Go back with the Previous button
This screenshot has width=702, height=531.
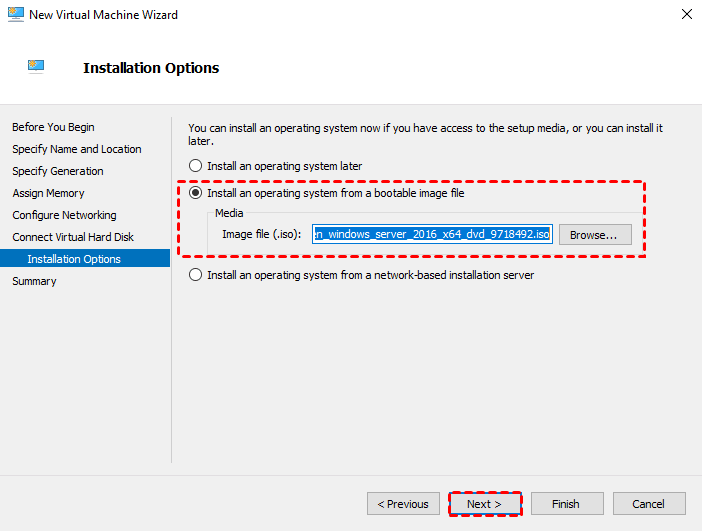click(x=404, y=504)
